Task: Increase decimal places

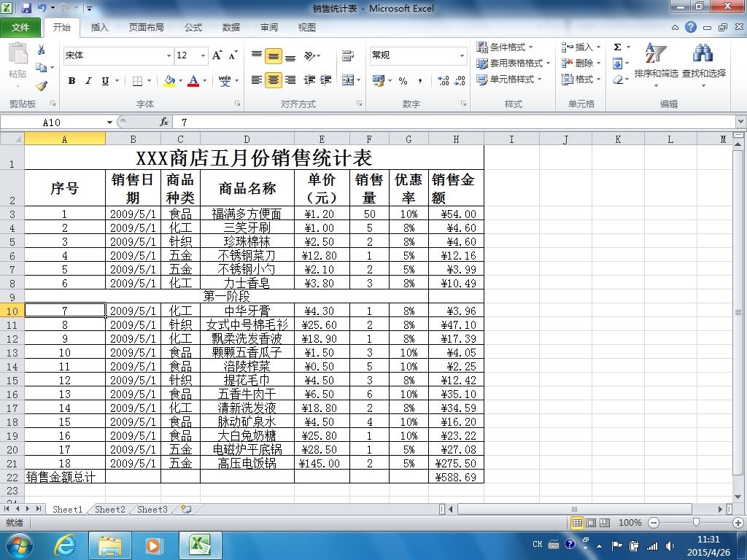Action: [443, 81]
